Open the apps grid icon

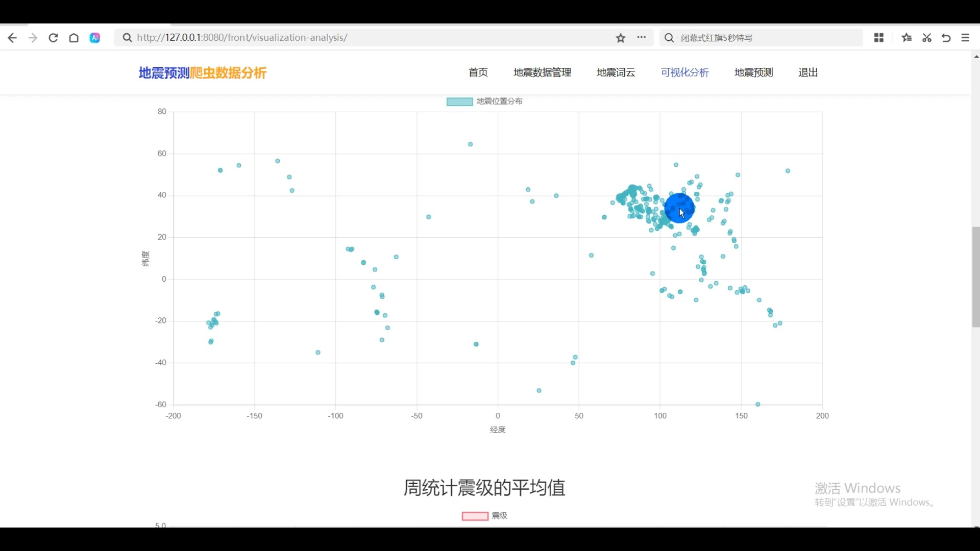(879, 38)
